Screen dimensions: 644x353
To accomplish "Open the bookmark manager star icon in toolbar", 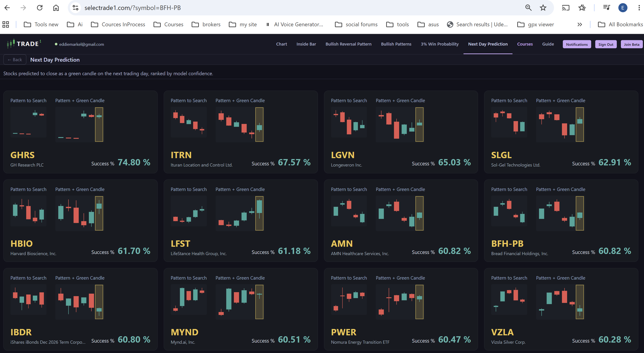I will pos(582,8).
